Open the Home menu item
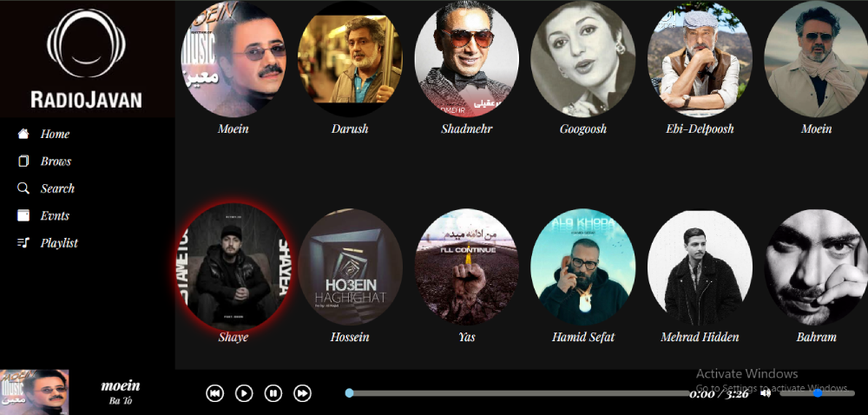The image size is (868, 415). click(55, 134)
